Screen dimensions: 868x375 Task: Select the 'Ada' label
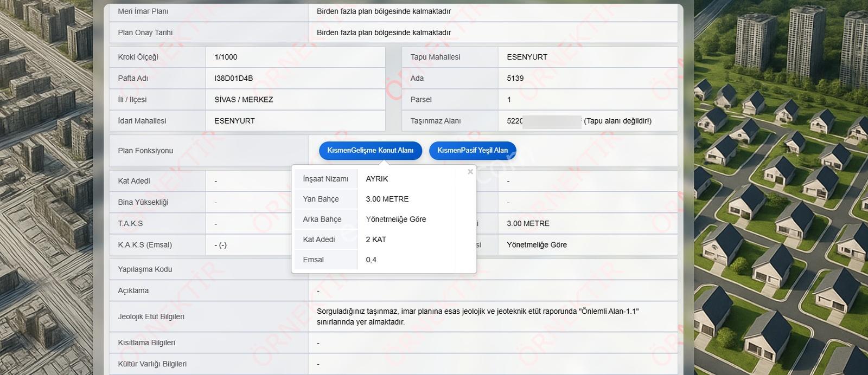(417, 78)
